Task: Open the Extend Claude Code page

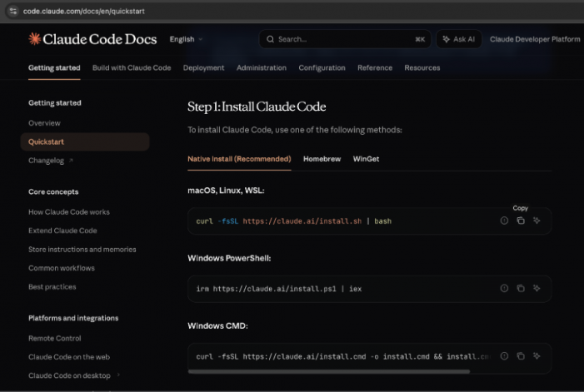Action: [62, 231]
